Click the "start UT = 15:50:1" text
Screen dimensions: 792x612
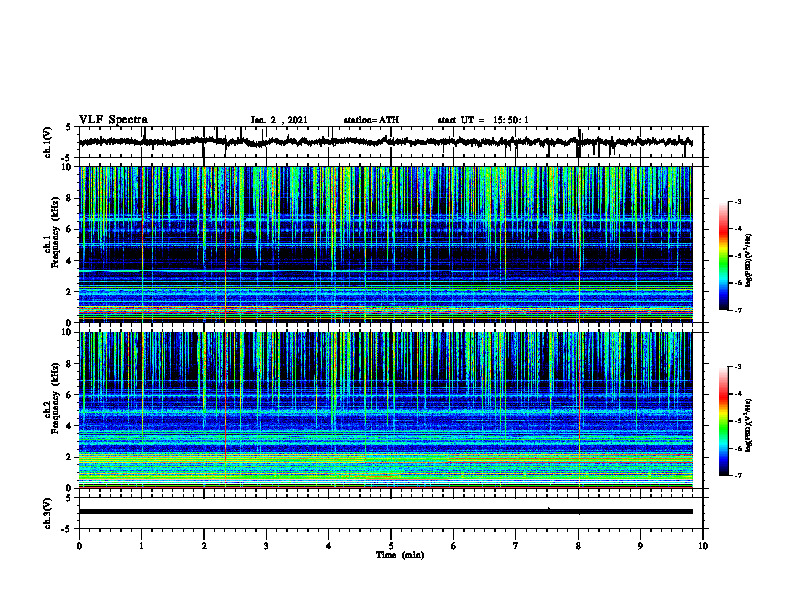coord(483,120)
